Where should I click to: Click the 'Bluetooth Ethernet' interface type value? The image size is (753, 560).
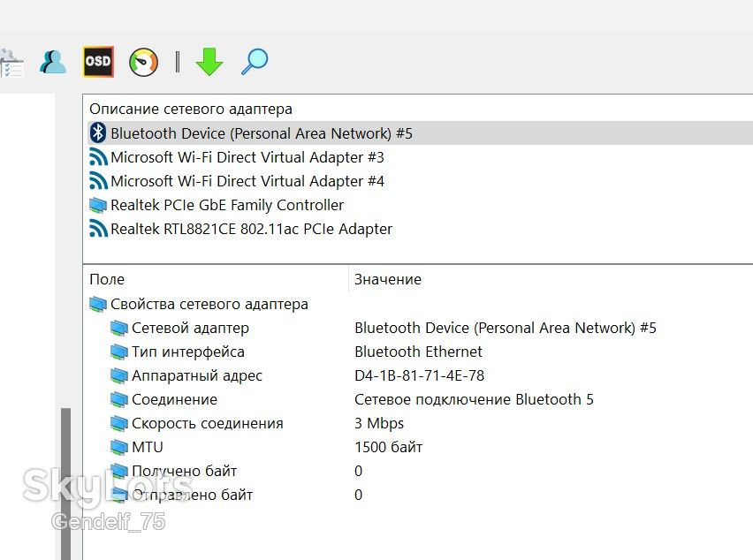[418, 352]
